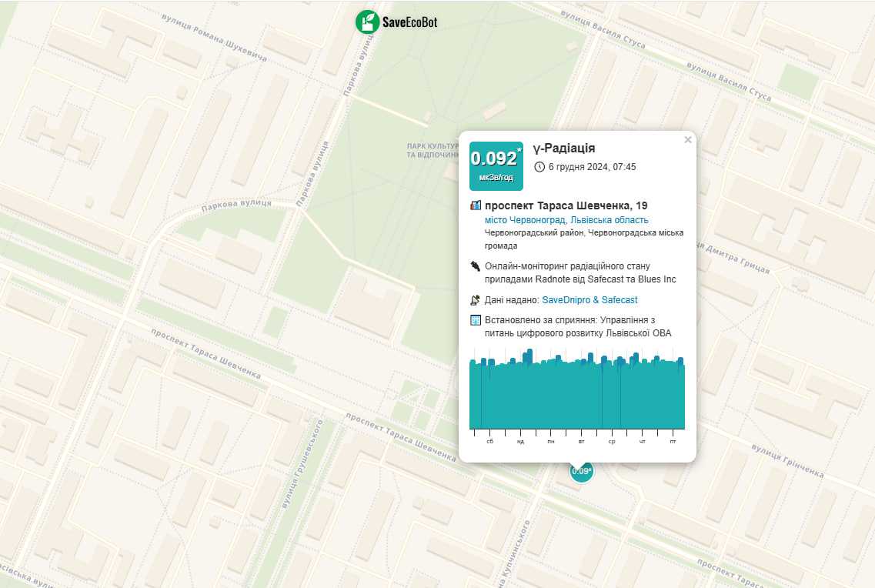875x588 pixels.
Task: Click the 'Парк культури та відпочинку' map label
Action: click(432, 150)
